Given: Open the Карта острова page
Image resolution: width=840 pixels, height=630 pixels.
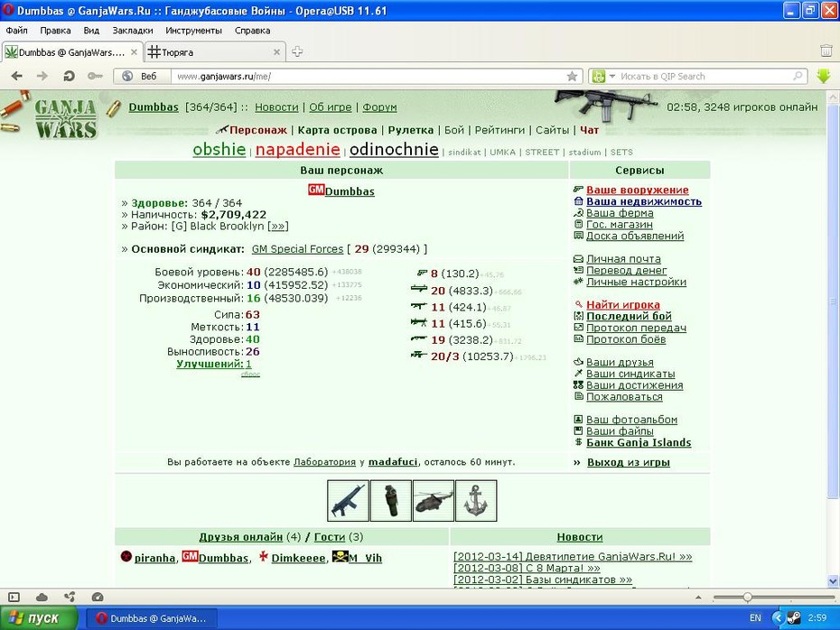Looking at the screenshot, I should (x=337, y=130).
